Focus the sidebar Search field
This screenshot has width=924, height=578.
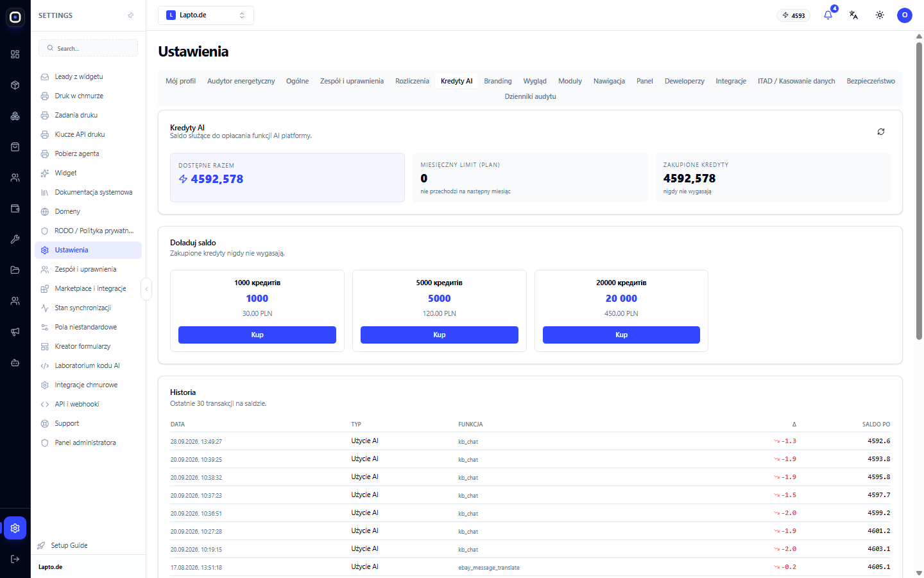tap(89, 48)
